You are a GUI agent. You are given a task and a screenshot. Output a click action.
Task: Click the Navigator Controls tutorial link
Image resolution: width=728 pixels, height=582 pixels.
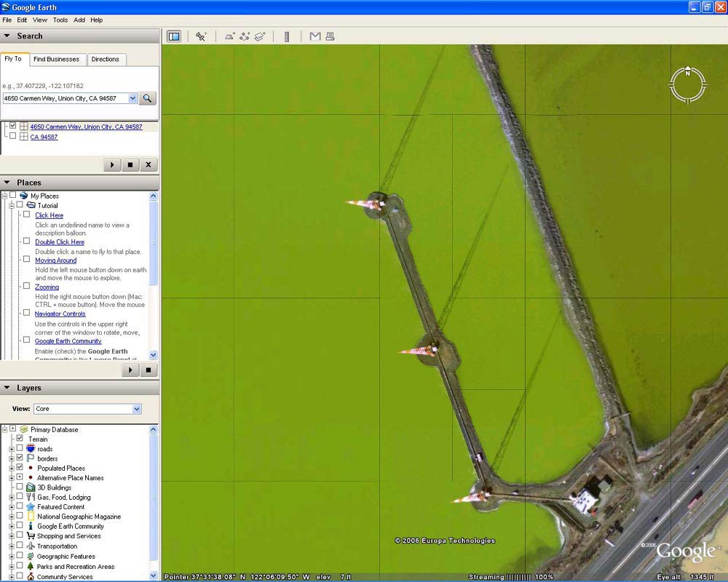click(60, 314)
